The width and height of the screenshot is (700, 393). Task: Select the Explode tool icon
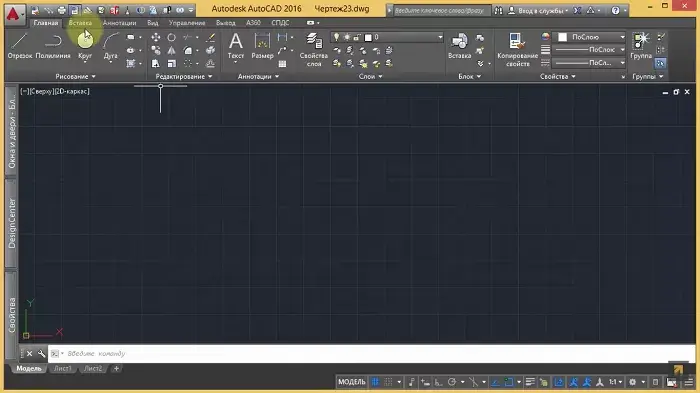[210, 50]
